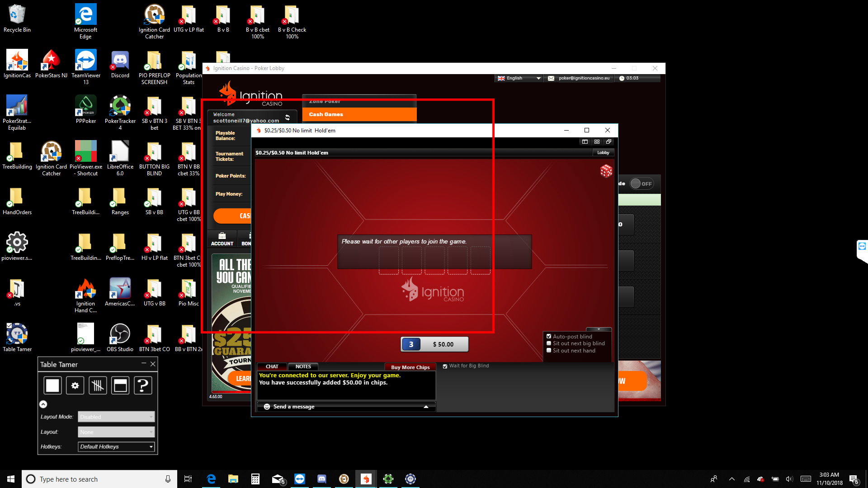Open PokerTracker 4 desktop icon
Screen dimensions: 868x488
coord(120,113)
